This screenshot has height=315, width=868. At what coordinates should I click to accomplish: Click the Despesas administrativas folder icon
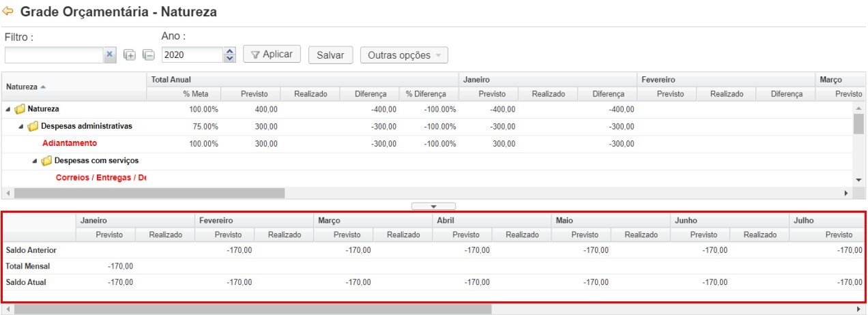33,127
